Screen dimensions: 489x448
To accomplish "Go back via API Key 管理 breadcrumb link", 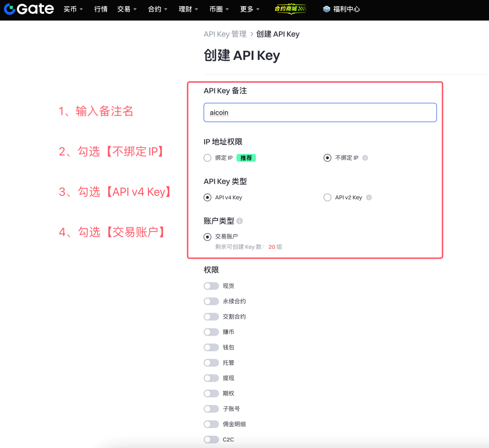I will point(225,34).
